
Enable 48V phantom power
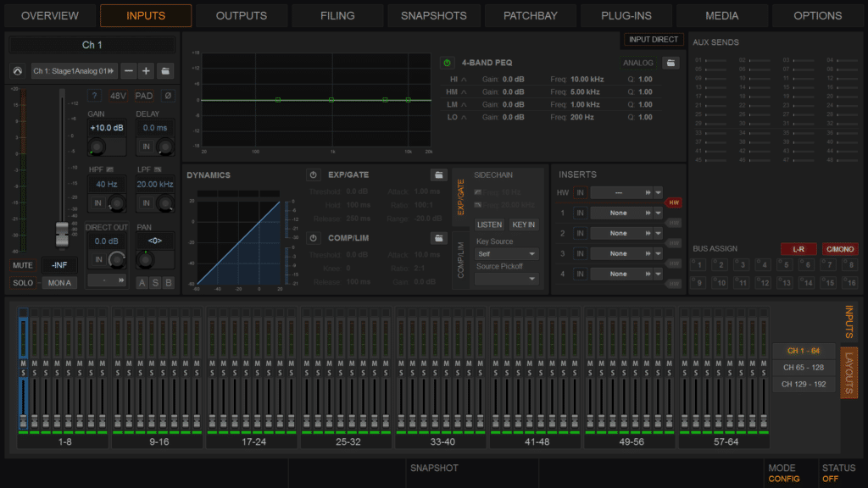tap(118, 96)
